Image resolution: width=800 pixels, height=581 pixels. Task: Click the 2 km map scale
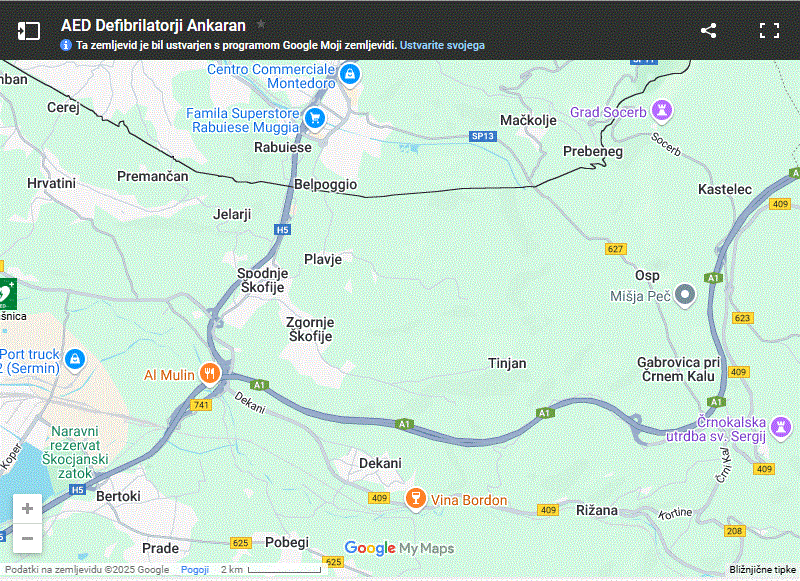pos(271,569)
